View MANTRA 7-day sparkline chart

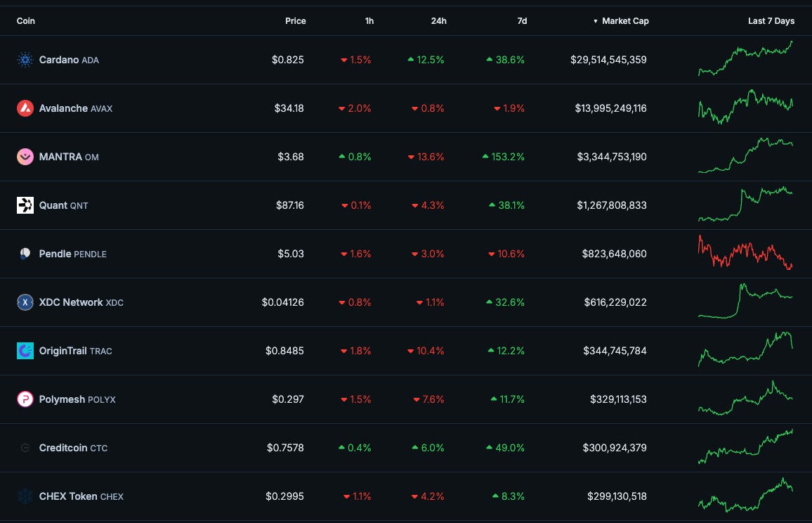[x=745, y=155]
